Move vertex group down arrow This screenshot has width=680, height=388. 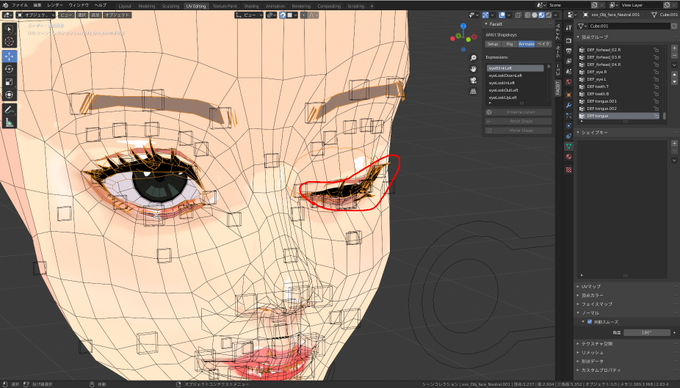pyautogui.click(x=674, y=81)
